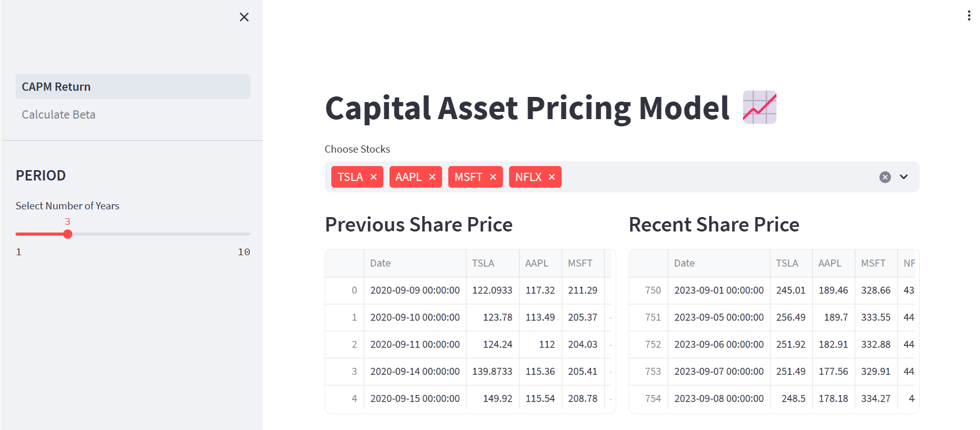Viewport: 980px width, 430px height.
Task: Click the chart emoji next to the title
Action: point(759,107)
